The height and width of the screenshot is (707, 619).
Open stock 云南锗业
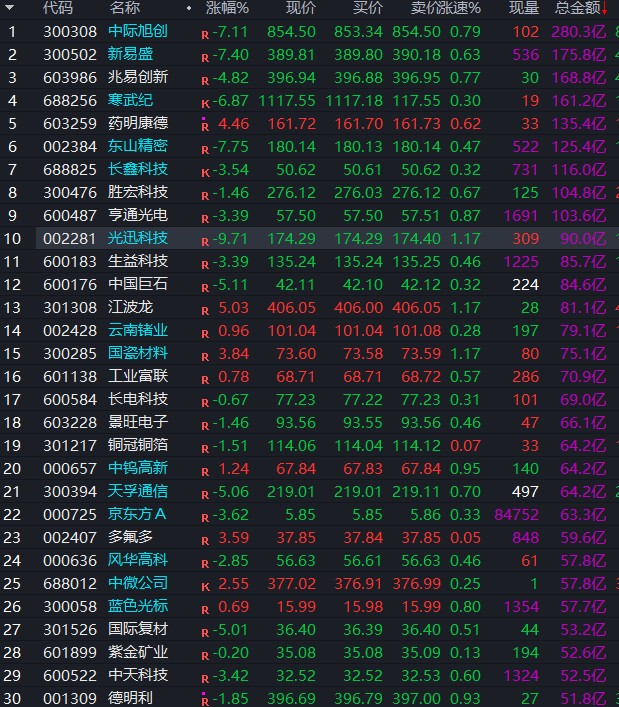coord(138,330)
